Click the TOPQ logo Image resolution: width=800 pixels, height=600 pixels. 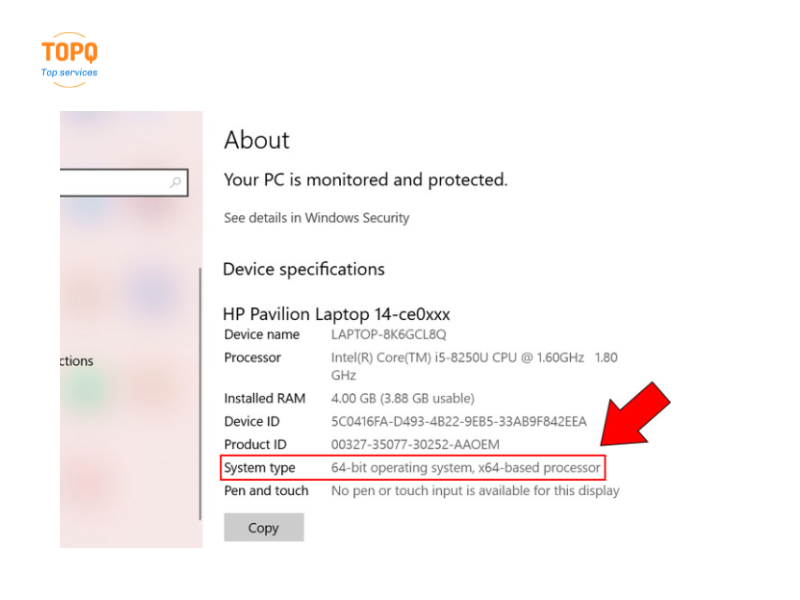[x=69, y=60]
